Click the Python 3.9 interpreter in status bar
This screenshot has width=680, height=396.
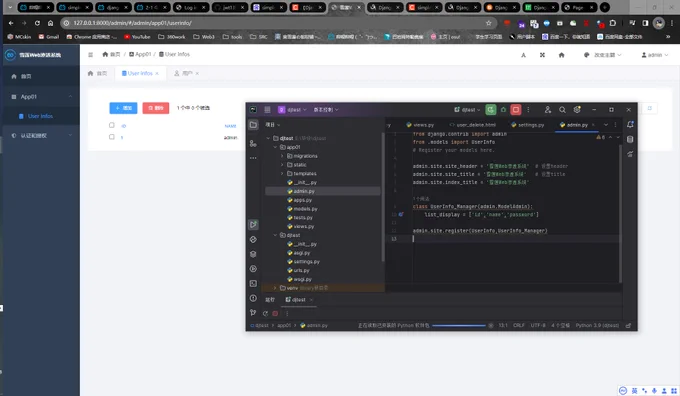tap(597, 325)
